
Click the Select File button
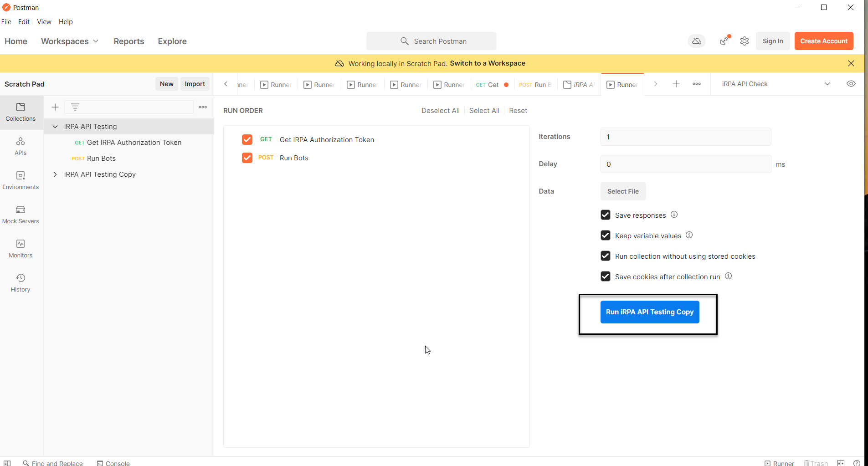[x=623, y=191]
